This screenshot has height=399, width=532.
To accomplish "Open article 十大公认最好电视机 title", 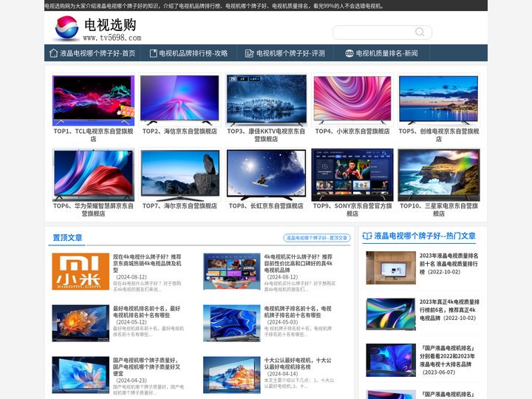I will pyautogui.click(x=298, y=364).
